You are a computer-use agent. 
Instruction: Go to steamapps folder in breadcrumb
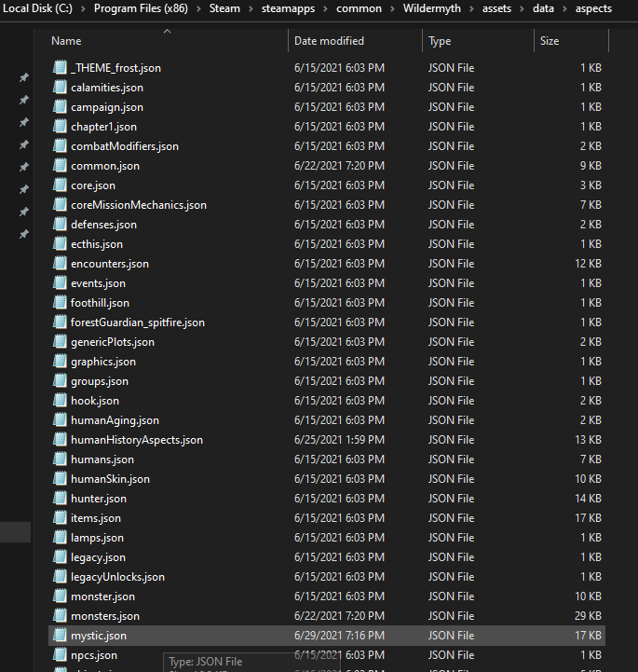[x=288, y=8]
